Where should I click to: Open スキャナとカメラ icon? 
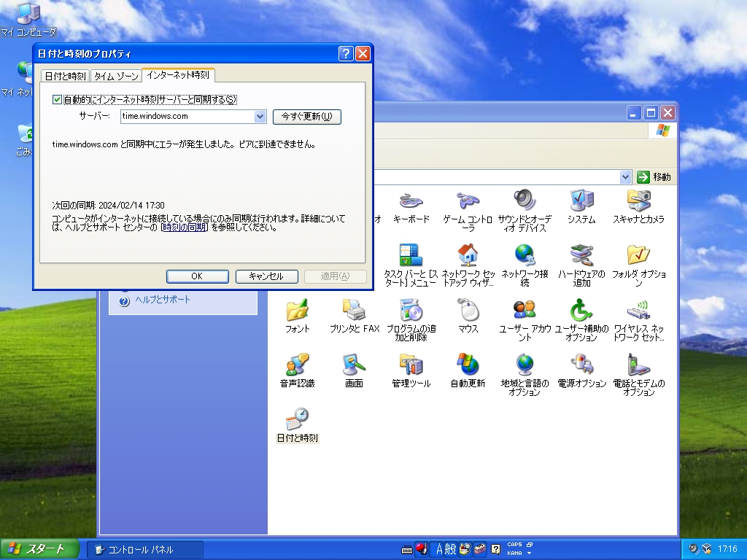[x=638, y=208]
